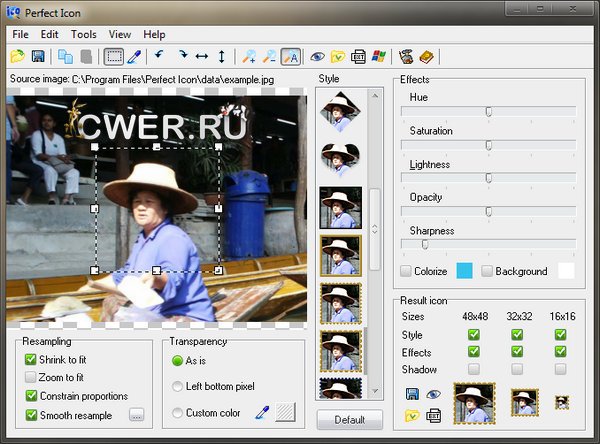This screenshot has width=600, height=444.
Task: Click the zoom in magnifier icon
Action: point(249,56)
